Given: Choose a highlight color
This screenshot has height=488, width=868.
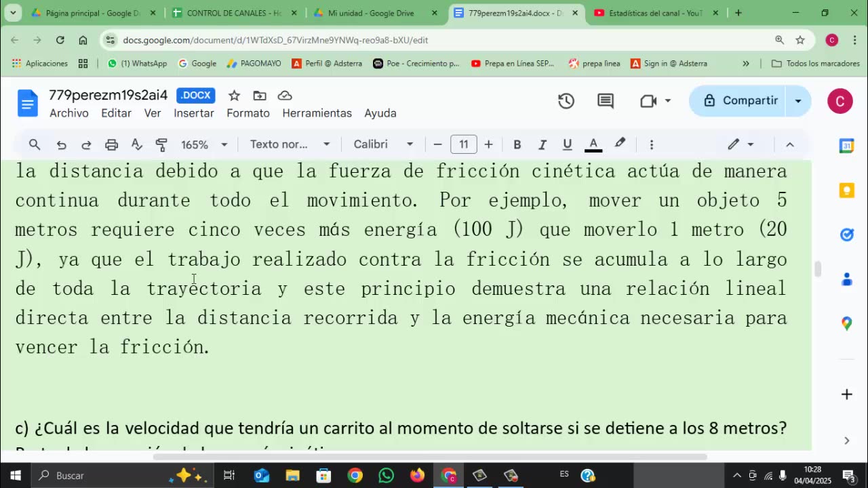Looking at the screenshot, I should click(x=620, y=144).
